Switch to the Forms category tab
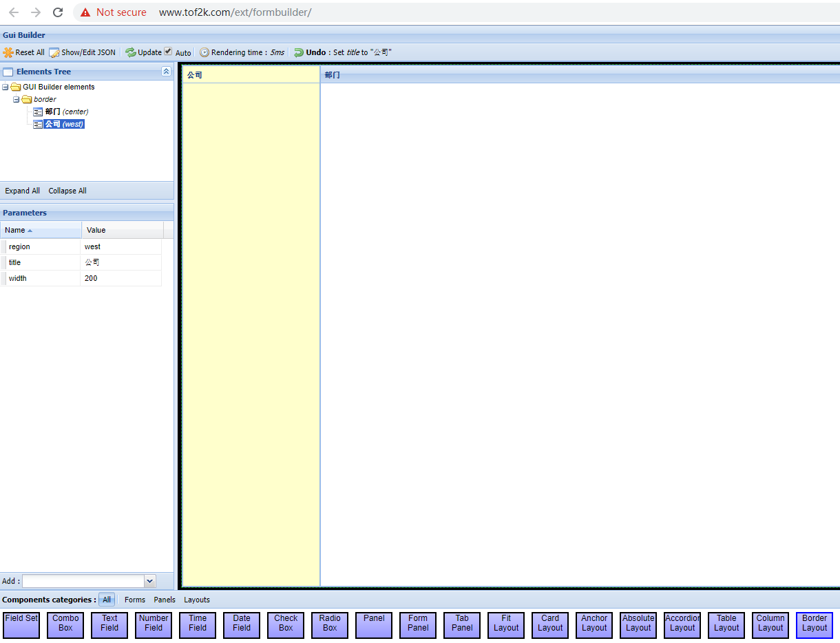The image size is (840, 643). tap(135, 600)
